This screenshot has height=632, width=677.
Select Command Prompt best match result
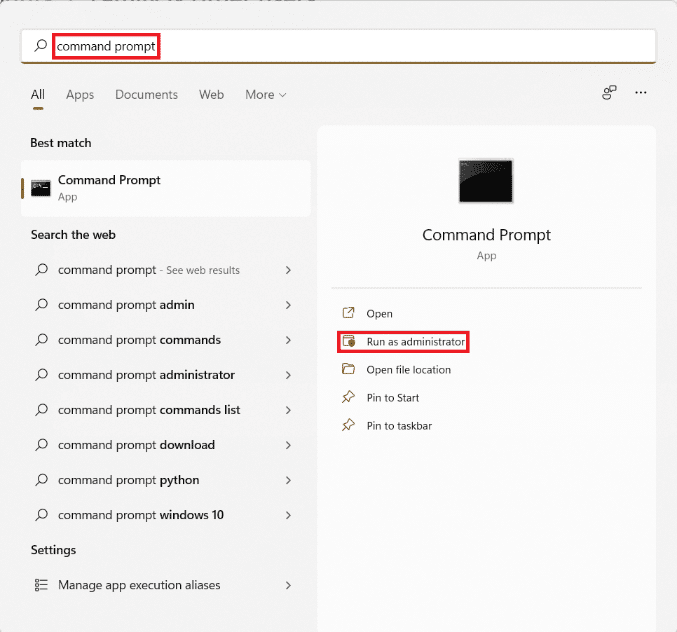tap(165, 188)
